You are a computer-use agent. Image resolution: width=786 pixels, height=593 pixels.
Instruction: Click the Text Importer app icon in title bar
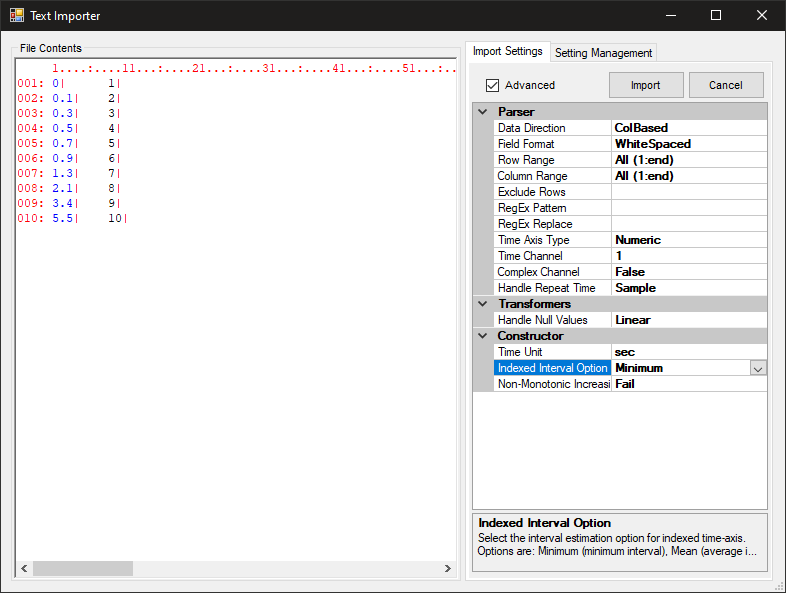point(17,15)
